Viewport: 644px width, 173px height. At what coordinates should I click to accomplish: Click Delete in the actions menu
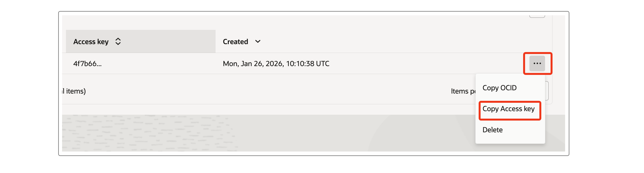492,130
